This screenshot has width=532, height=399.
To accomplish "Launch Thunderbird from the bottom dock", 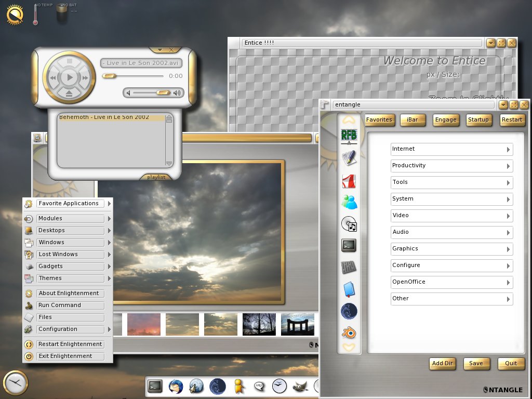I will [176, 386].
